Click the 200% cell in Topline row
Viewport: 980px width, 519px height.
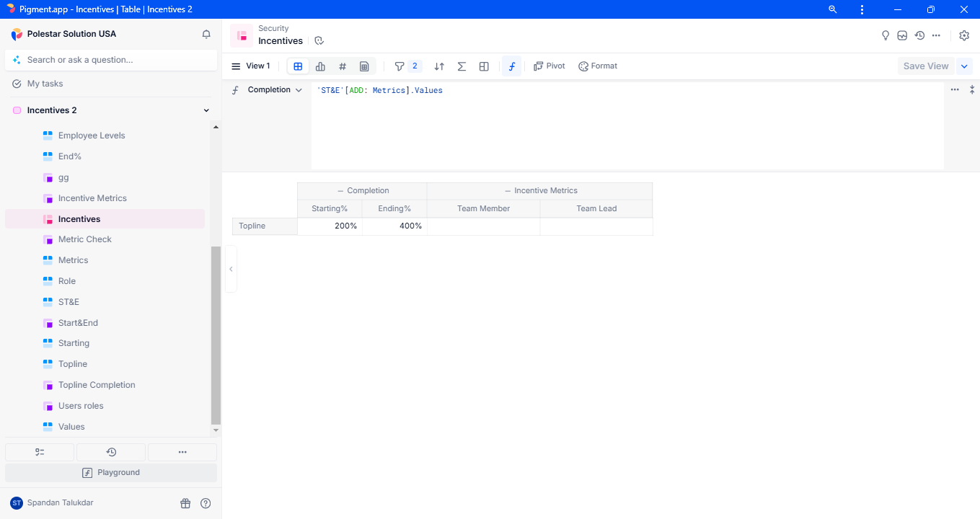point(330,226)
